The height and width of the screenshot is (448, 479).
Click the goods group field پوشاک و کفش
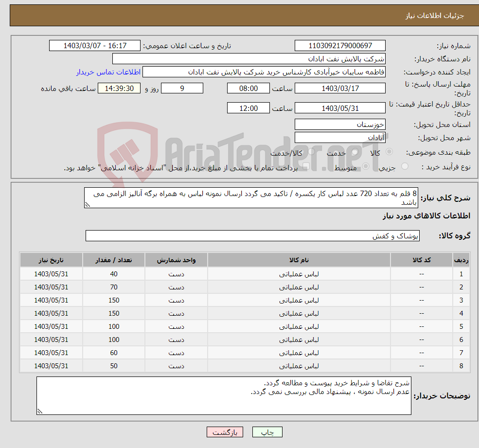(253, 235)
